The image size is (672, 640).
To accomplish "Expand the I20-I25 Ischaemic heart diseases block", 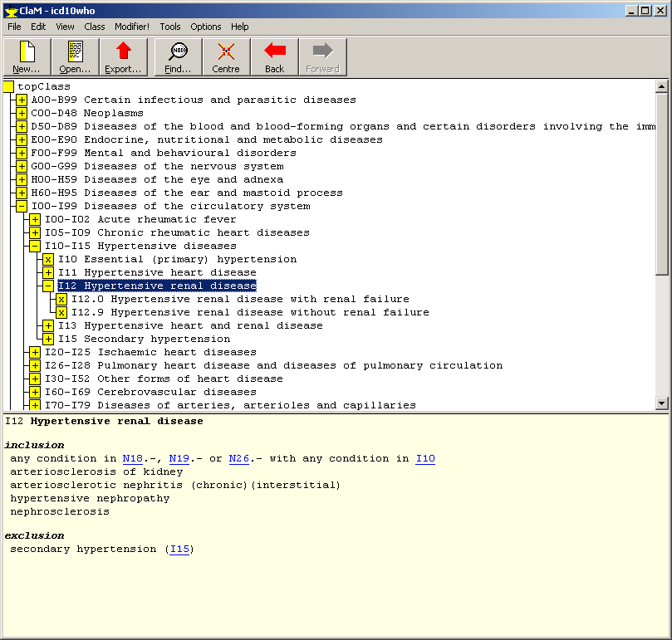I will pyautogui.click(x=35, y=352).
